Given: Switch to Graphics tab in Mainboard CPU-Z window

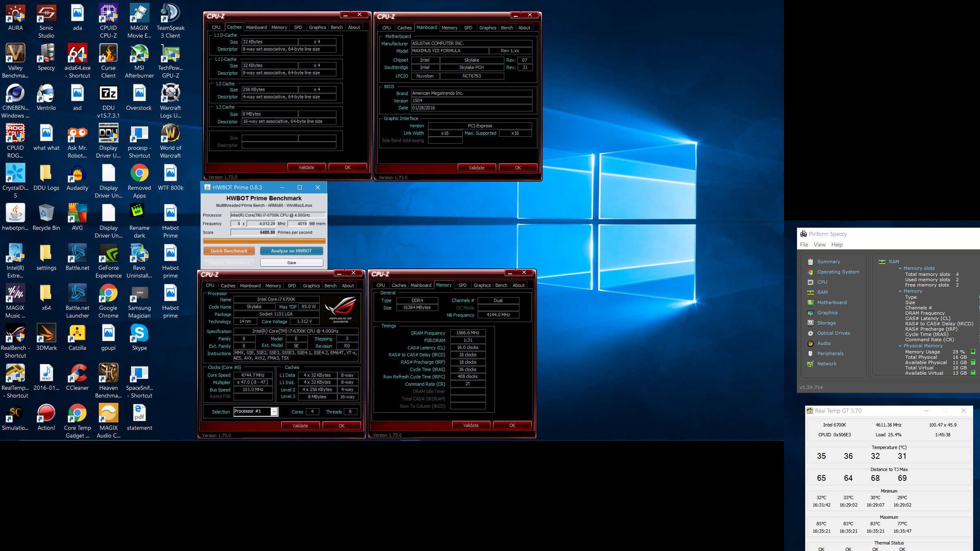Looking at the screenshot, I should tap(488, 28).
